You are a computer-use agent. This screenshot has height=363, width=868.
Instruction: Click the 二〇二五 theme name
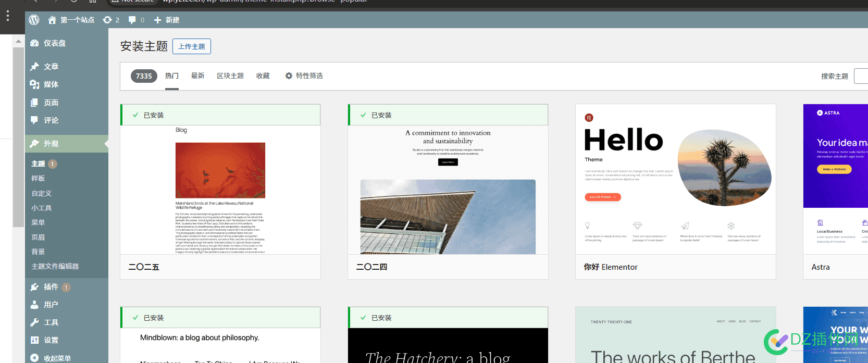(144, 267)
